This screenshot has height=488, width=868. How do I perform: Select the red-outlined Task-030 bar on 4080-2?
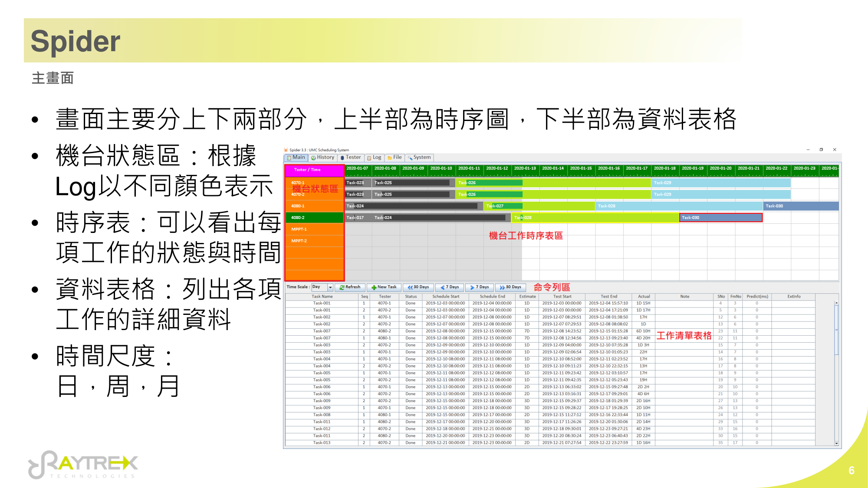coord(721,218)
